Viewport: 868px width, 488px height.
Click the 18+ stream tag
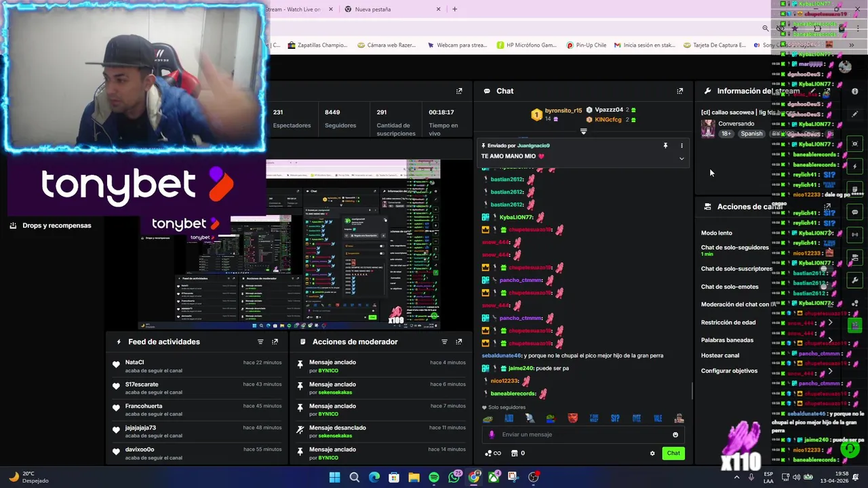(x=726, y=134)
